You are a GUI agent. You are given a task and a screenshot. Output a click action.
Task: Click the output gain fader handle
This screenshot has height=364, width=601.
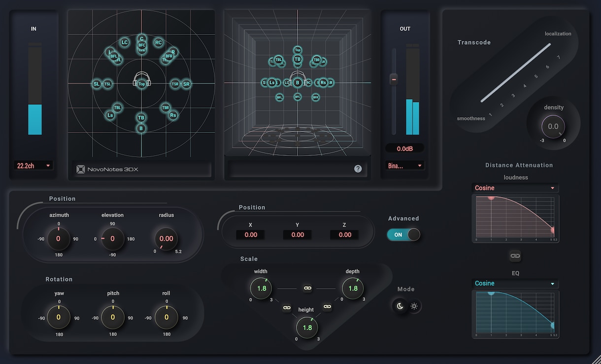click(x=394, y=79)
